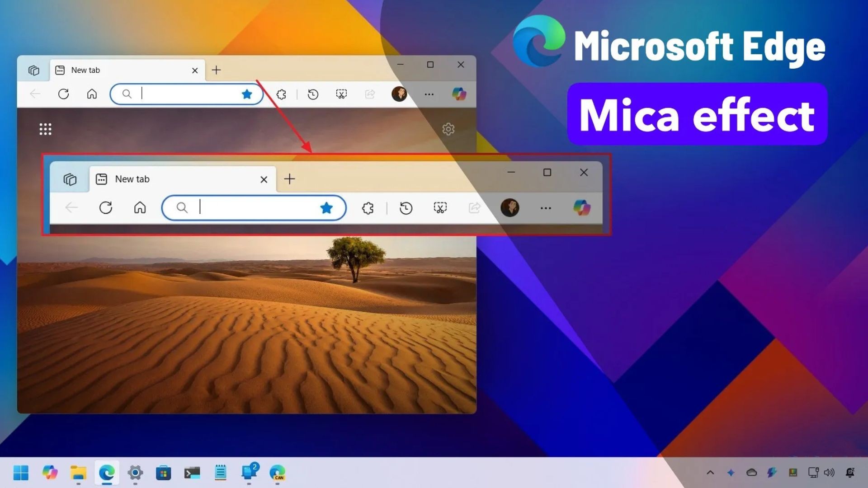Screen dimensions: 868x488
Task: Open tab actions menu in magnified Edge toolbar
Action: pyautogui.click(x=70, y=179)
